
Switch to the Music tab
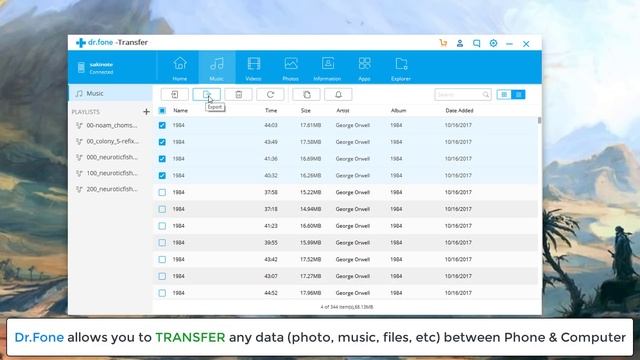point(217,68)
